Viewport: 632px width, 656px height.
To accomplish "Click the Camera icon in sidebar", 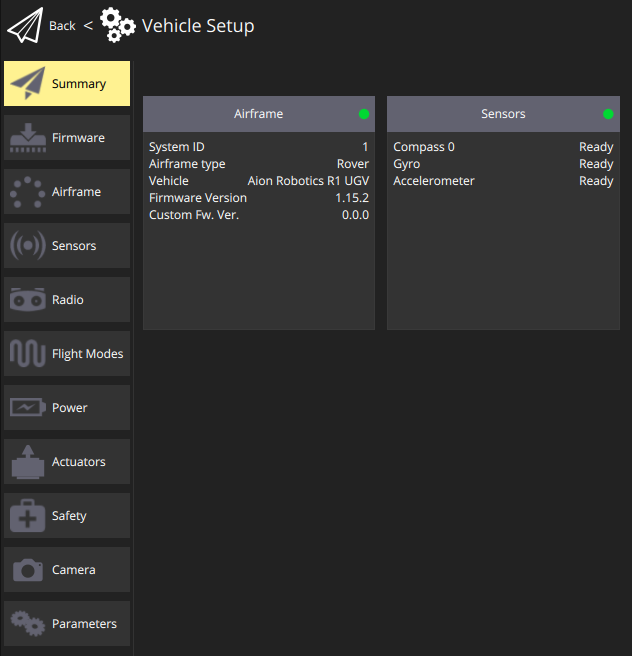I will click(x=28, y=569).
